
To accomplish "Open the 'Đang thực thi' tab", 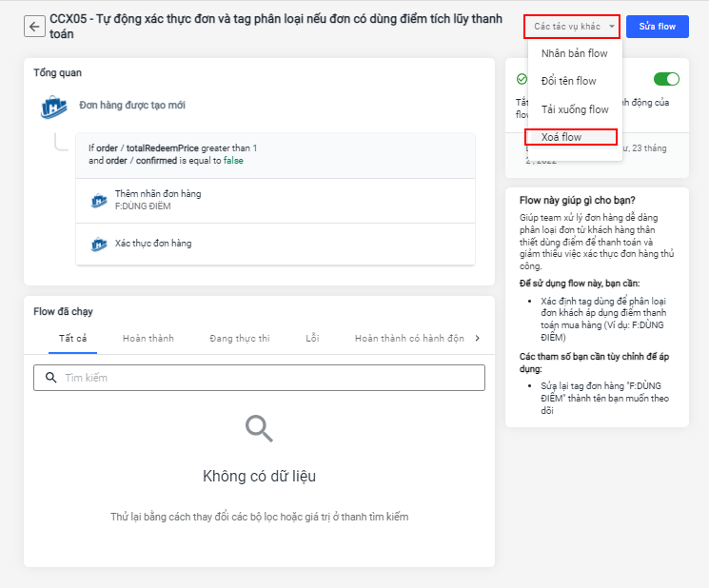I will [x=240, y=338].
